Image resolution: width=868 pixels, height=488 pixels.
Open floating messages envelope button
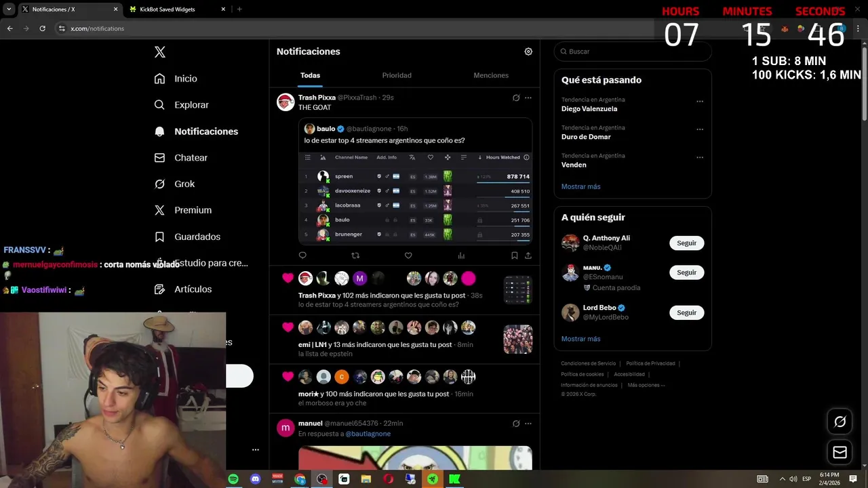click(840, 452)
